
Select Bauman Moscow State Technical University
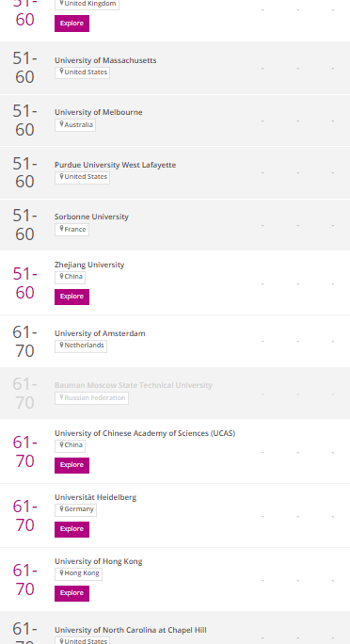(x=134, y=385)
